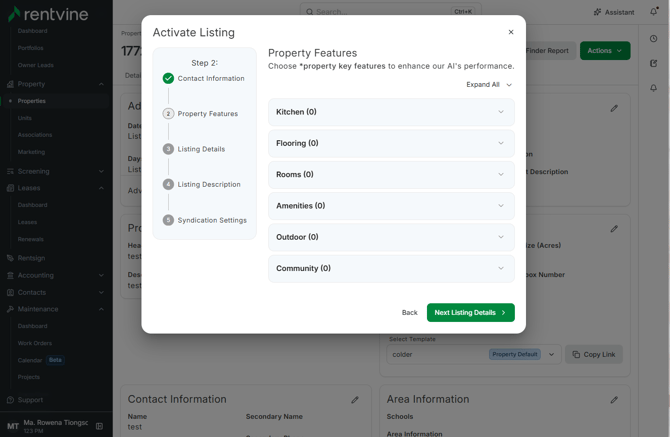Click the Accounting bank icon in sidebar

[x=10, y=276]
